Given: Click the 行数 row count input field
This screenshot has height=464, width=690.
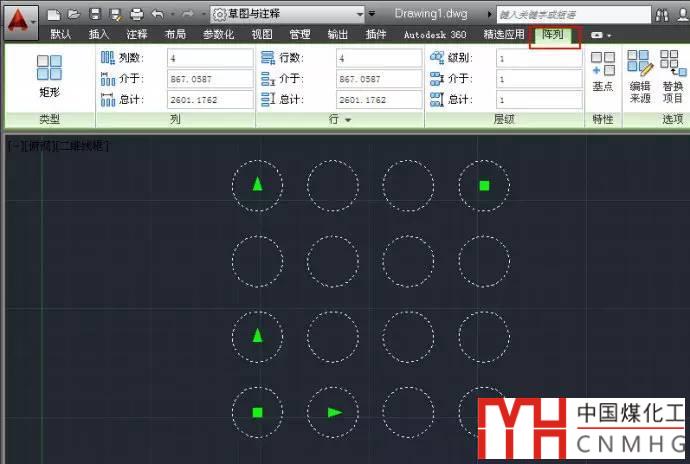Looking at the screenshot, I should 379,58.
